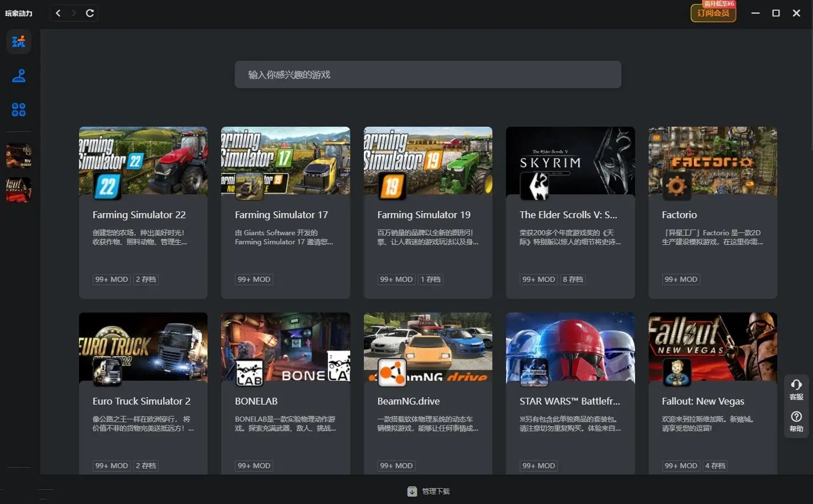This screenshot has width=813, height=504.
Task: Click 99+ MOD tag on STAR WARS card
Action: pyautogui.click(x=538, y=465)
